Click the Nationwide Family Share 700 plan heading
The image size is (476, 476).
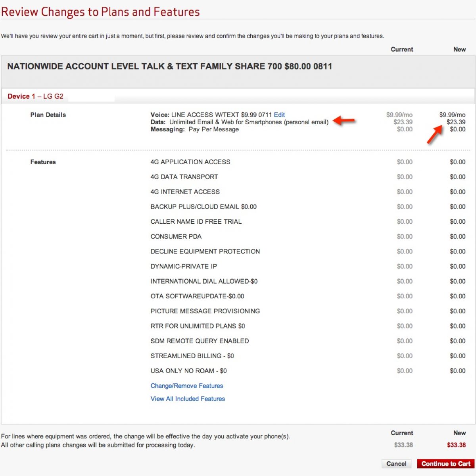(x=169, y=66)
